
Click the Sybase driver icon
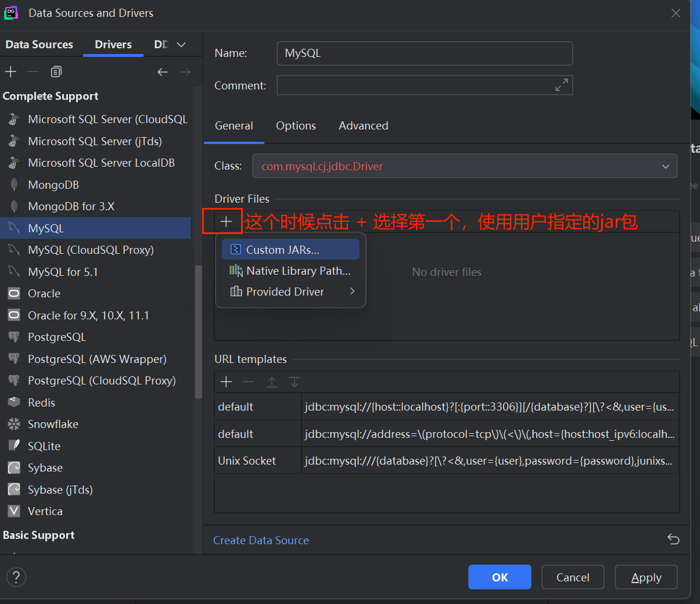14,468
